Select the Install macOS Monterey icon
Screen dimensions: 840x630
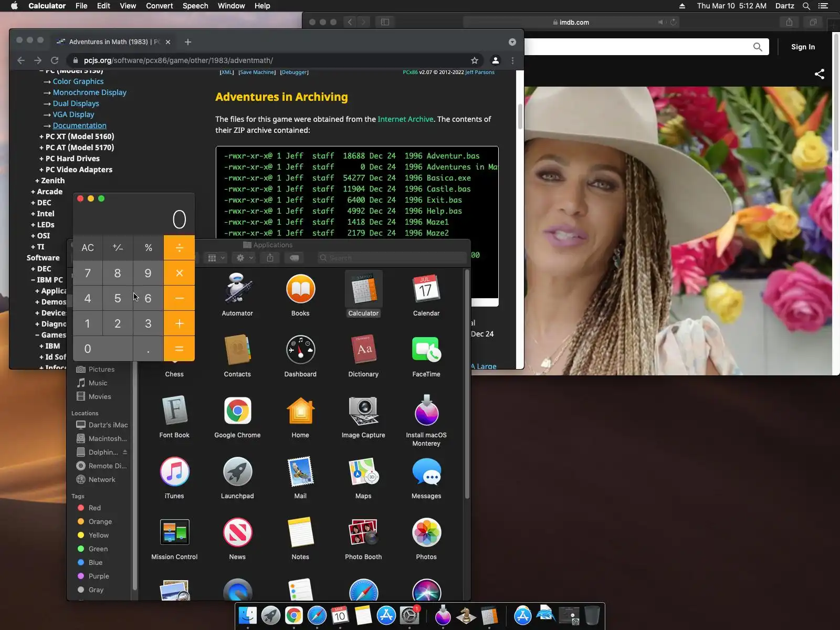426,411
